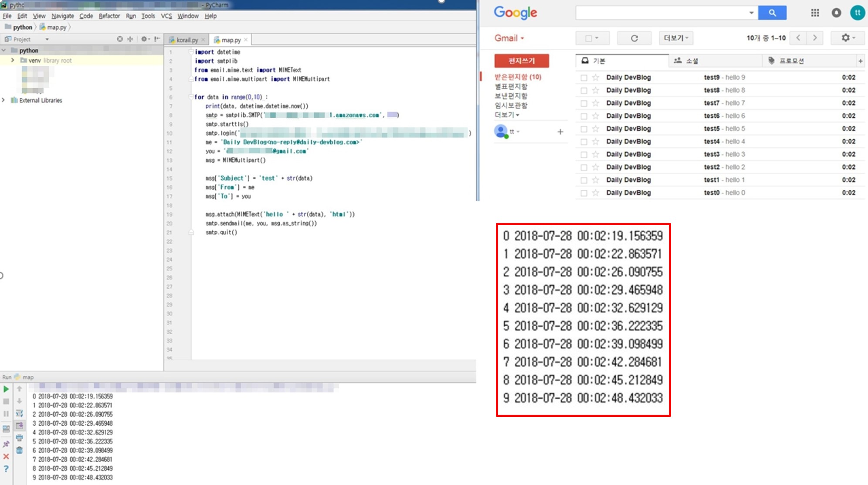Click the Pin Tab icon in Run panel
Viewport: 868px width, 485px height.
[x=6, y=444]
